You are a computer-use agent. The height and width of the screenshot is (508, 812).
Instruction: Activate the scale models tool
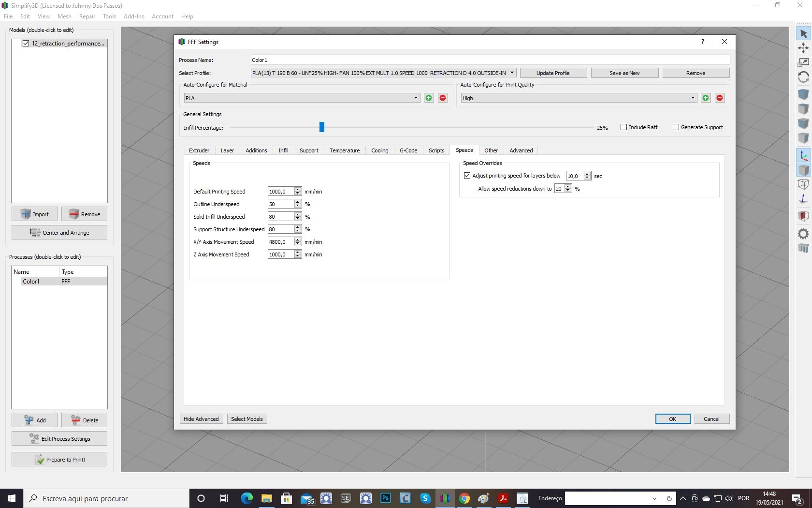(x=803, y=62)
